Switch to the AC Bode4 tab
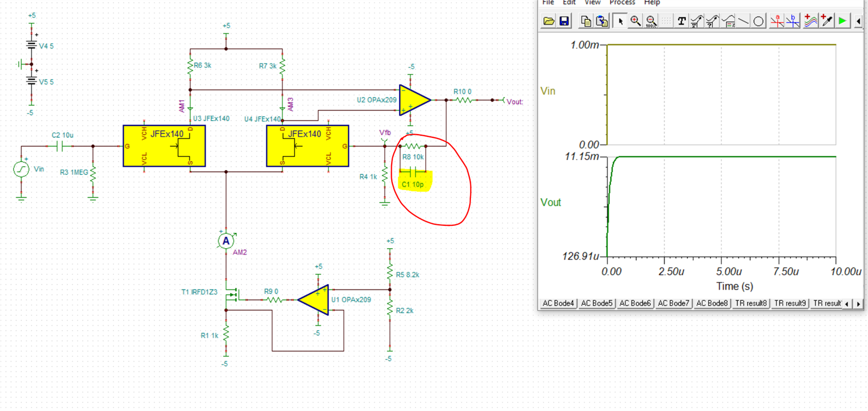This screenshot has height=411, width=868. pyautogui.click(x=558, y=303)
